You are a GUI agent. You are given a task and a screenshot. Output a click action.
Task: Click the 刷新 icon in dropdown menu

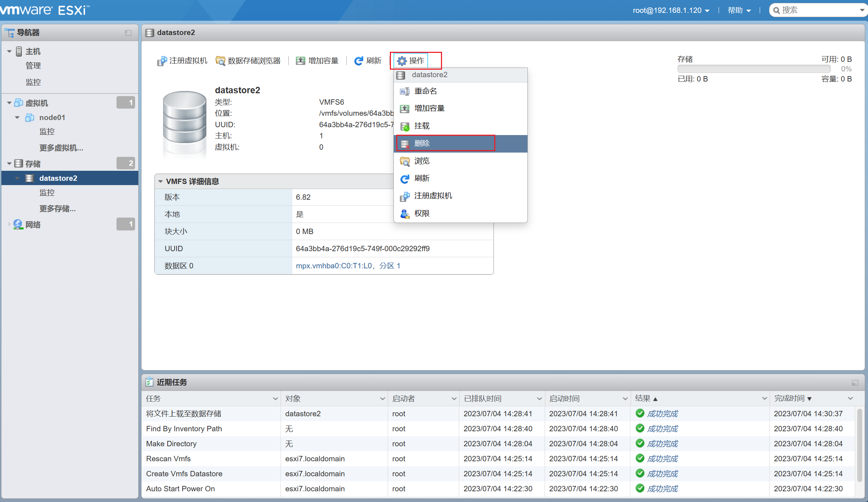pos(405,179)
